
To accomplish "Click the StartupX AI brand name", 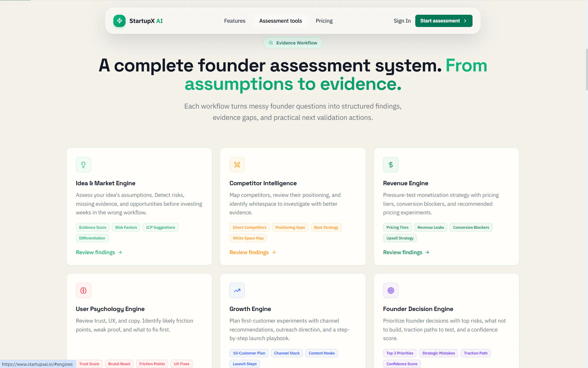I will [x=146, y=21].
